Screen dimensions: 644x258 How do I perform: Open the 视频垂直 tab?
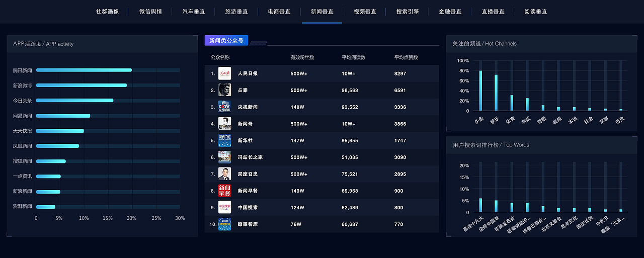point(365,12)
